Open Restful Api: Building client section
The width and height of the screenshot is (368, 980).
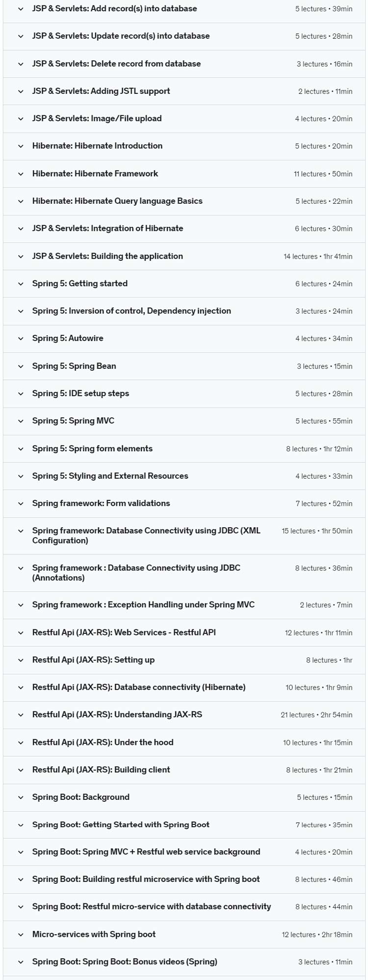[x=101, y=770]
